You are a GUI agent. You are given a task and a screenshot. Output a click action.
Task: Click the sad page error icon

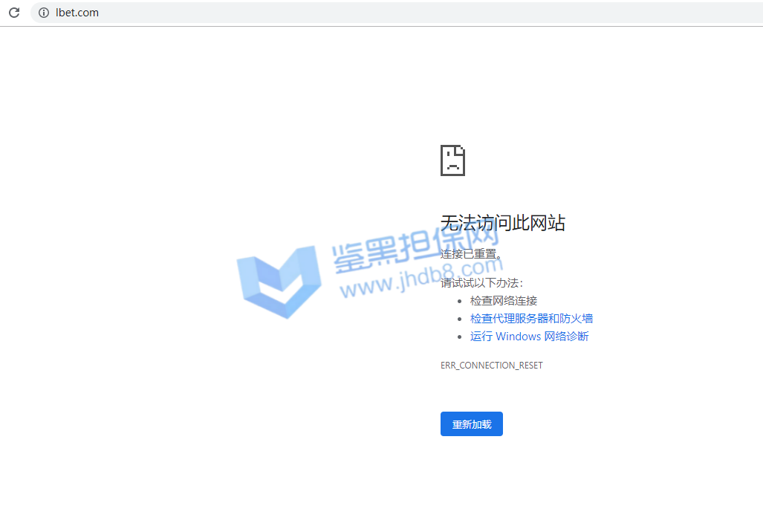click(452, 160)
